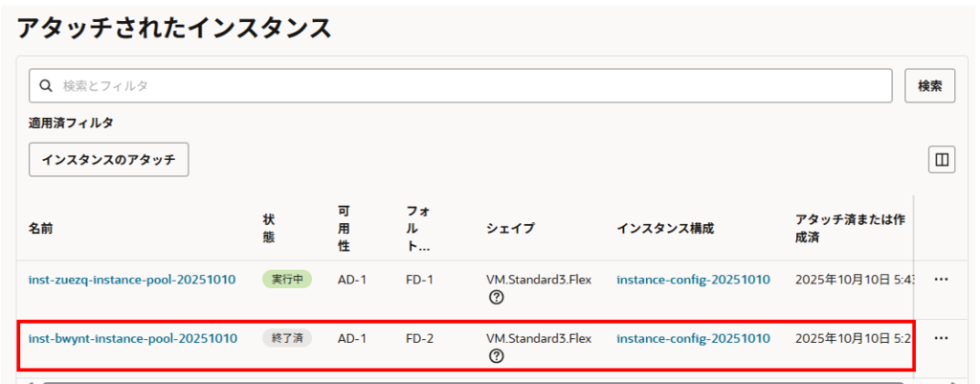Click the 終了済 status badge

(287, 338)
